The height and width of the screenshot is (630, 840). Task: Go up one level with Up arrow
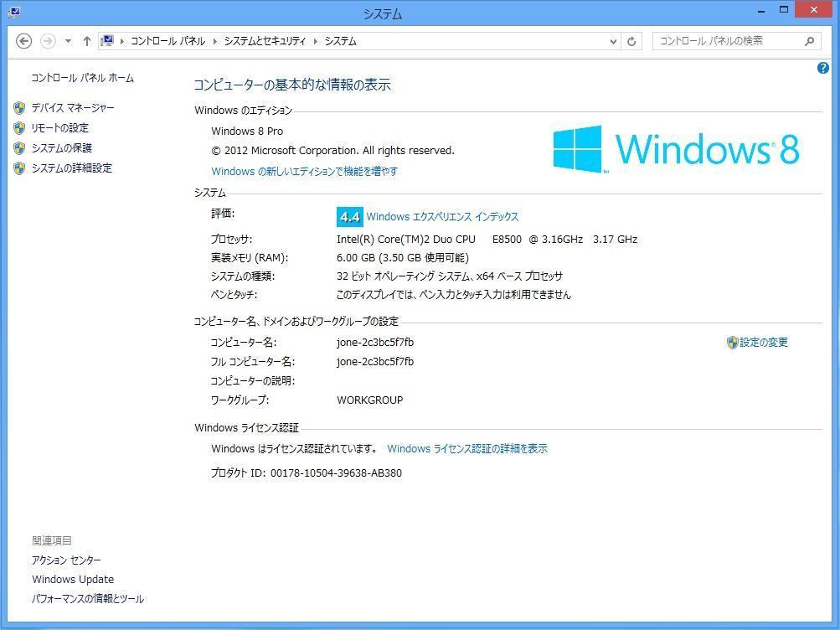(x=87, y=41)
